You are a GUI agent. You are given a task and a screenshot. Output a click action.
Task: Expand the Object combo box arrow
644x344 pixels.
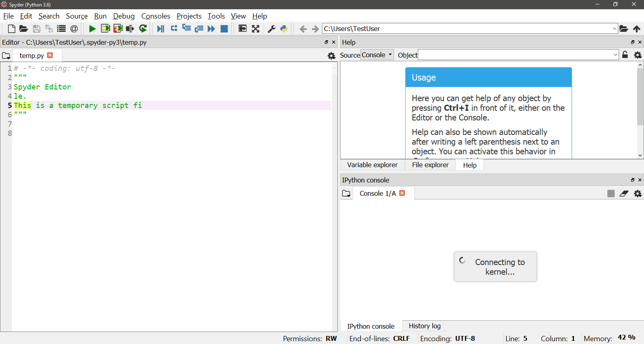(615, 55)
